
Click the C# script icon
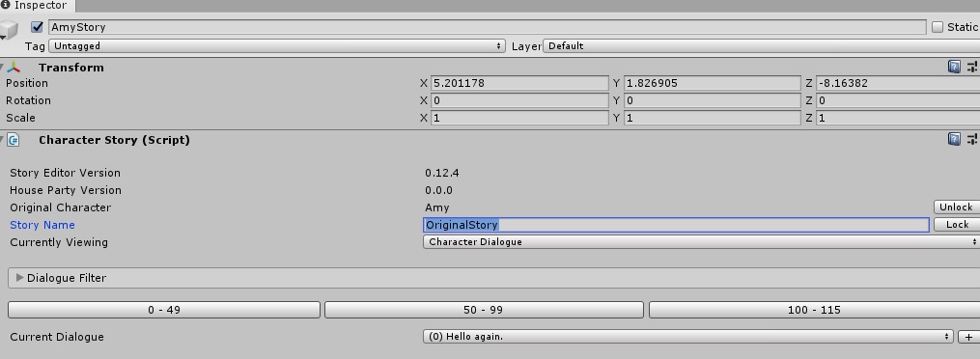[14, 140]
